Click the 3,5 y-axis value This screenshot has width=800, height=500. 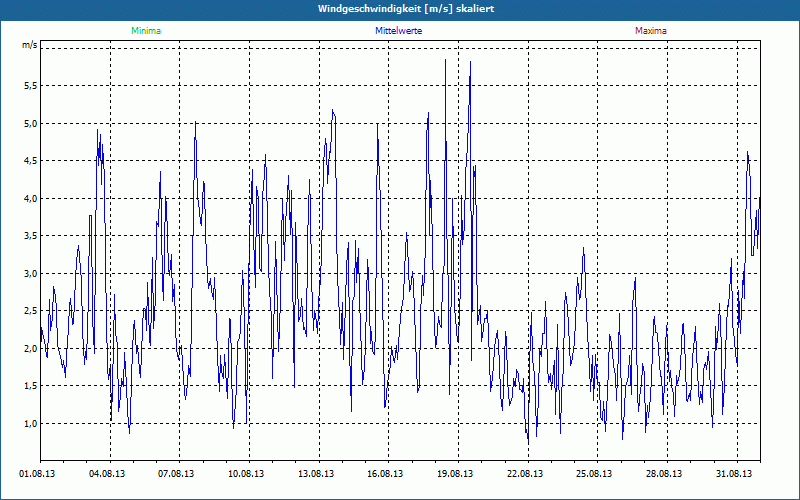point(31,236)
